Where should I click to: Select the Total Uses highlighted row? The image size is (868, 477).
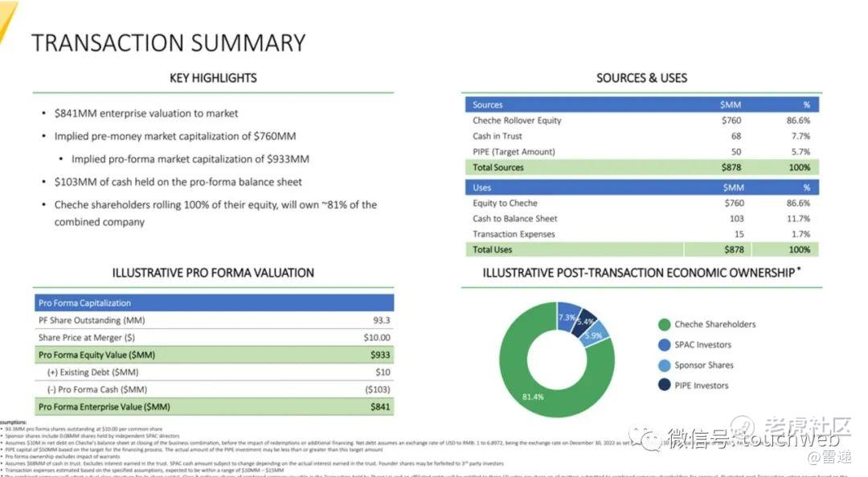tap(642, 249)
